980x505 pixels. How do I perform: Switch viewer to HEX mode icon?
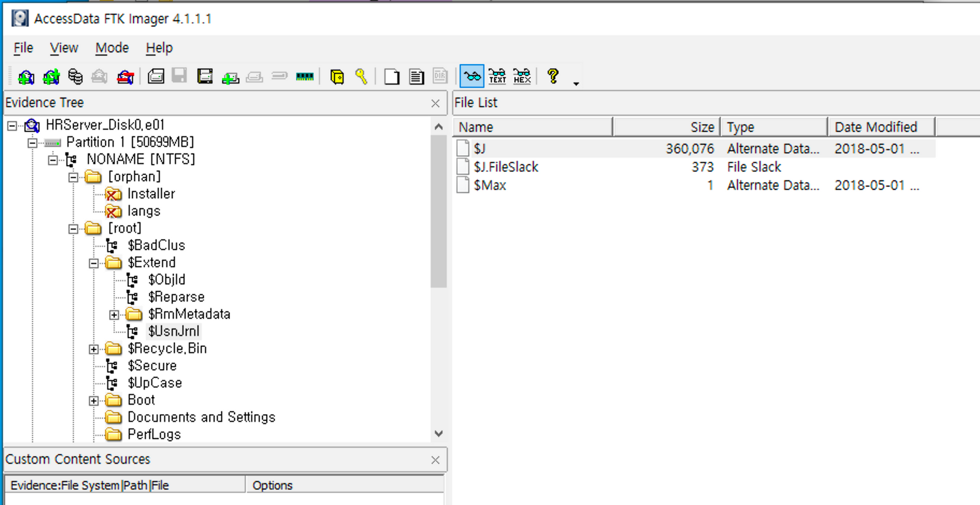pos(522,76)
